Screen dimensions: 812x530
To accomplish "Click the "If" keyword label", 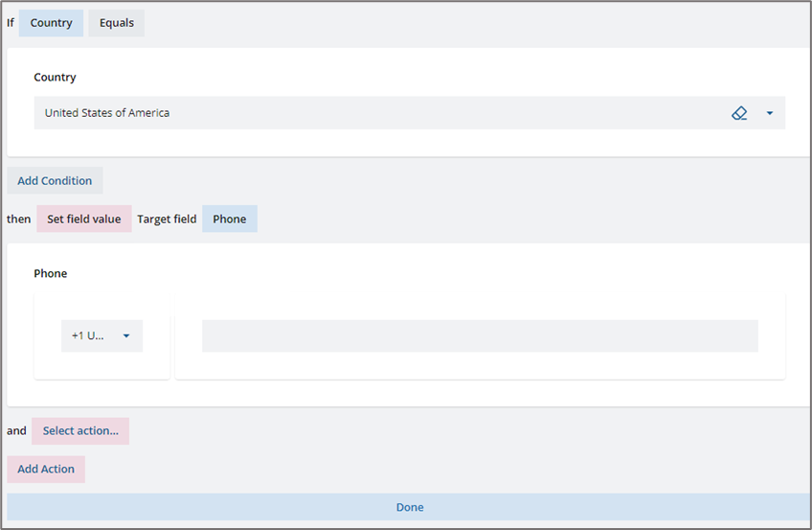I will (11, 23).
